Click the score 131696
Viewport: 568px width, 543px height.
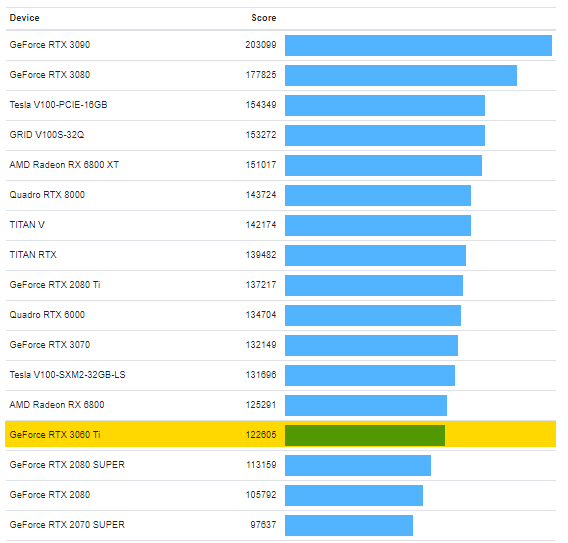(x=261, y=375)
